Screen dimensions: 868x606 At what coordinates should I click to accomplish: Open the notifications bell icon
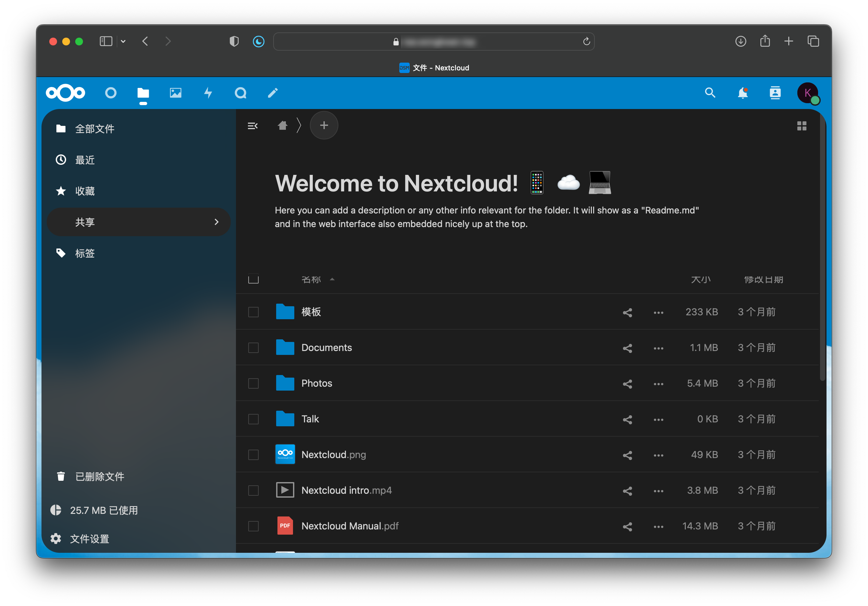coord(743,93)
